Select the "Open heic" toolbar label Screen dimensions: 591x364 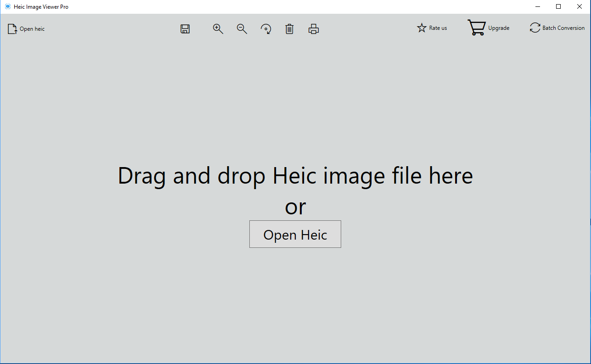[32, 29]
